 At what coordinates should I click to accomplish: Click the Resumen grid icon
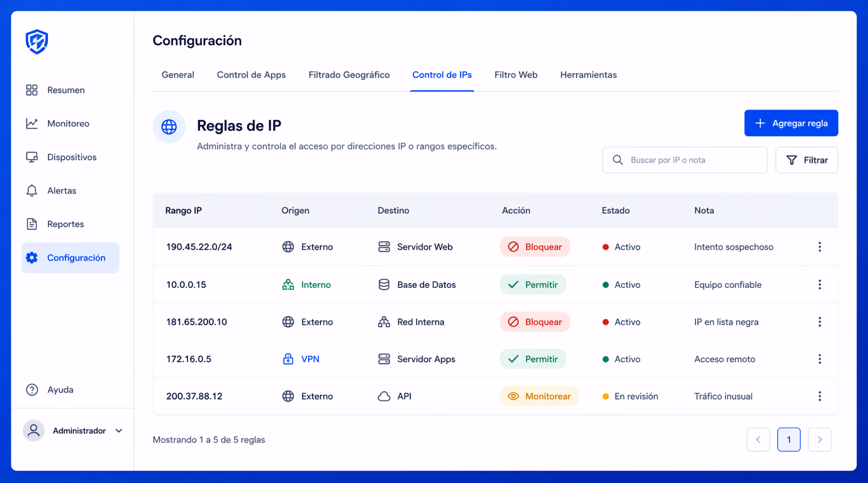tap(32, 90)
